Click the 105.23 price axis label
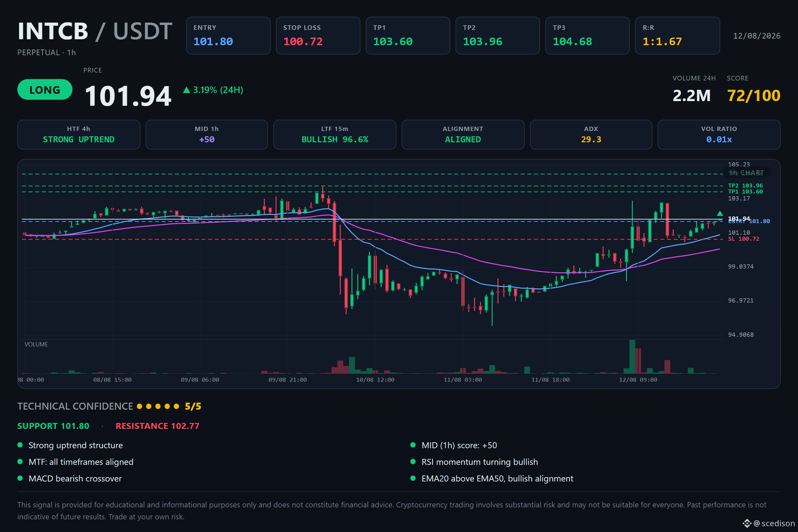The height and width of the screenshot is (532, 798). point(739,165)
